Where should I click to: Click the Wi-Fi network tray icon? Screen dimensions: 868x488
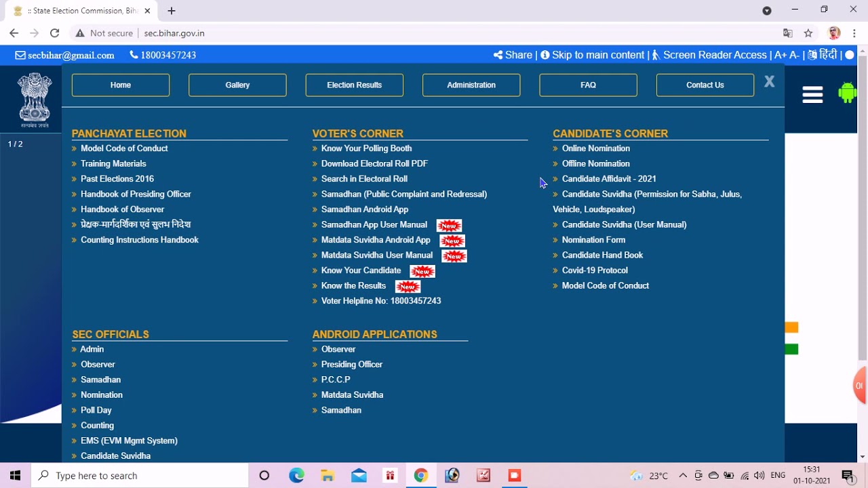(745, 476)
